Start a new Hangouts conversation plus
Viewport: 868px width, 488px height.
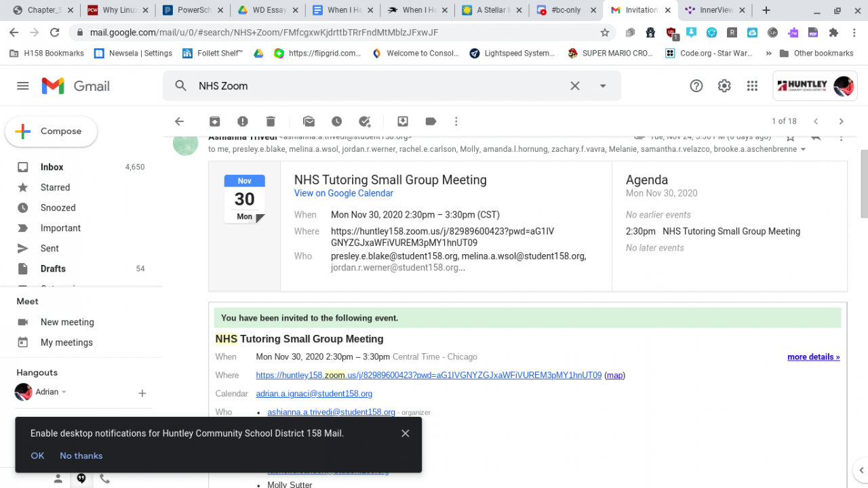pos(142,393)
